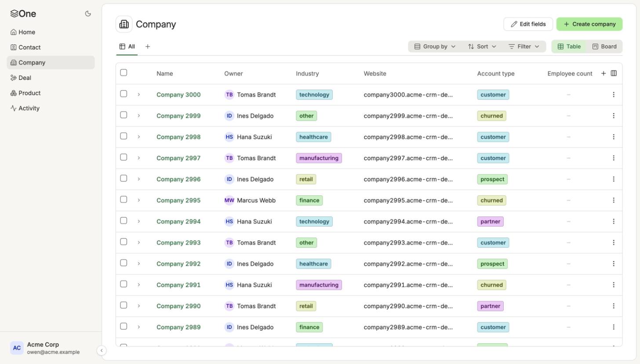This screenshot has height=364, width=640.
Task: Open the Company 2994 link
Action: (x=178, y=222)
